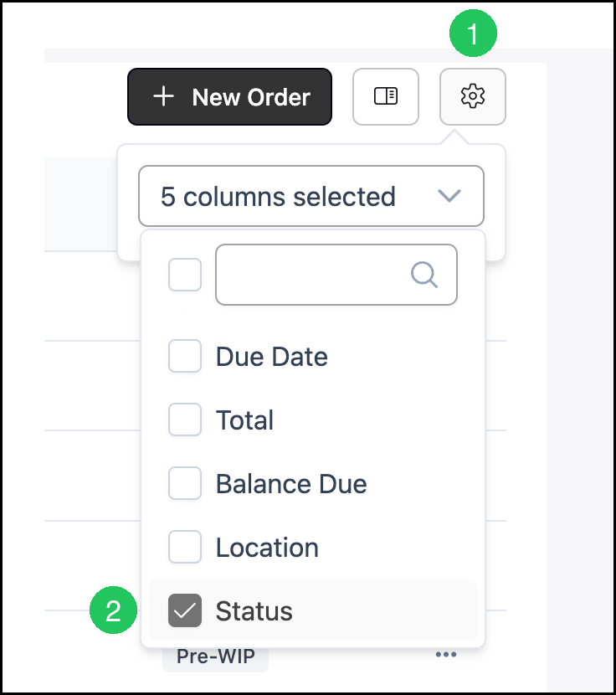
Task: Toggle the side panel layout icon
Action: [x=386, y=96]
